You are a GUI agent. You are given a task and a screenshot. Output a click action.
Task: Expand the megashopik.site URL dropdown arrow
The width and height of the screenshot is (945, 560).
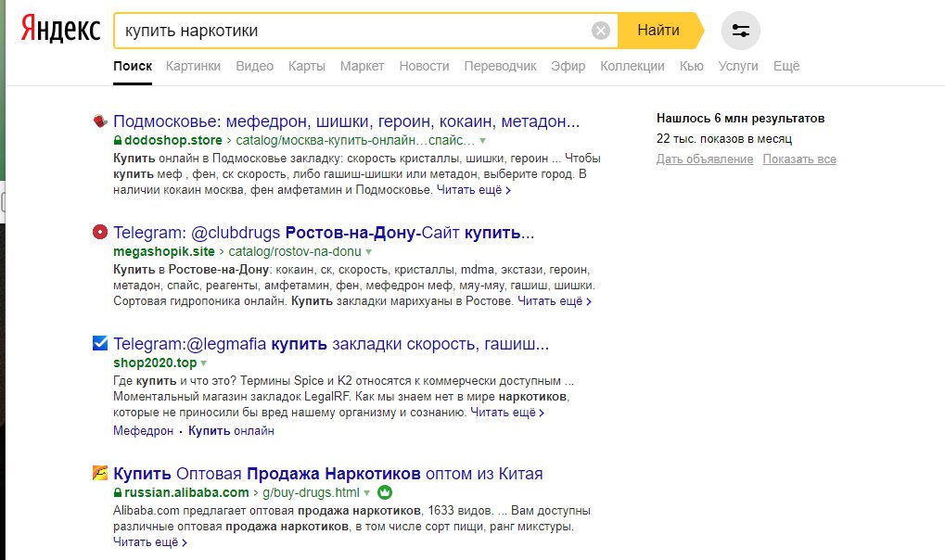point(368,252)
